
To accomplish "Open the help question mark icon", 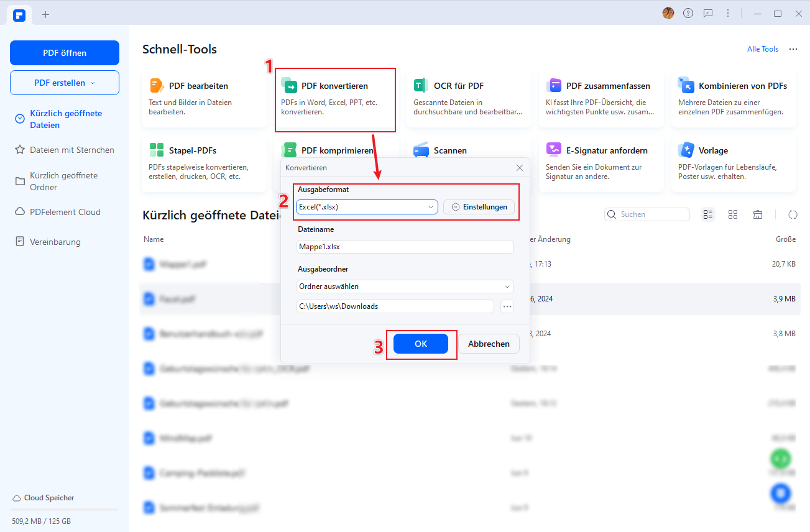I will pyautogui.click(x=688, y=13).
